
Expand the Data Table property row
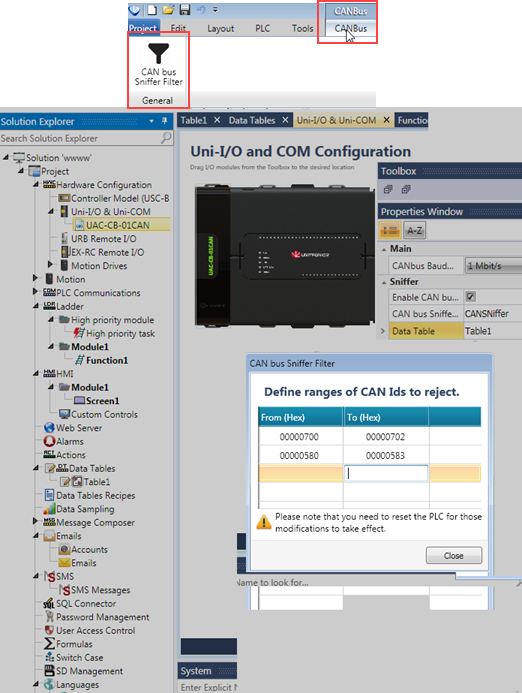[x=382, y=331]
